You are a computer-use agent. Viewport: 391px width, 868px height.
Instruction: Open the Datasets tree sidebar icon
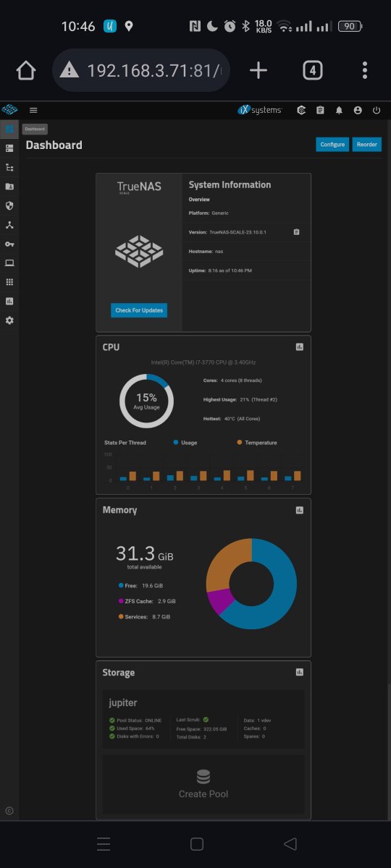(9, 167)
